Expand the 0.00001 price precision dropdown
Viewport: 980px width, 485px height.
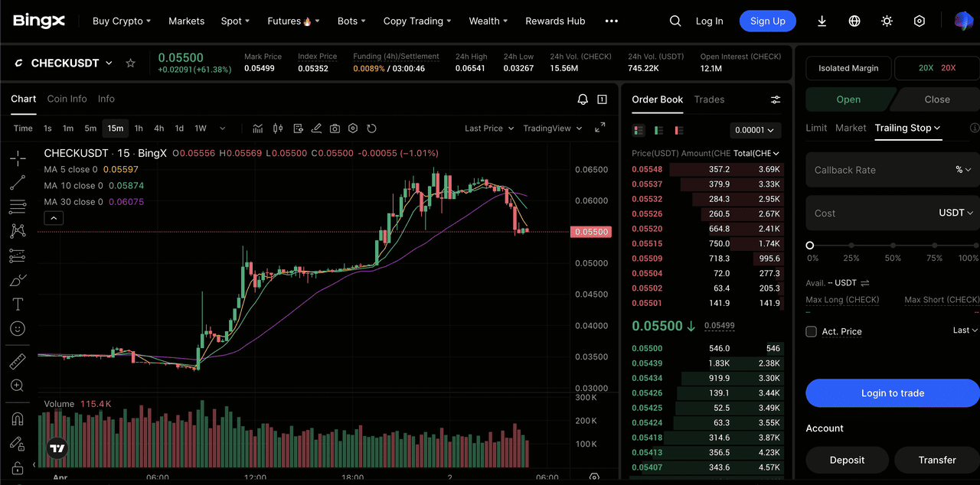coord(755,130)
